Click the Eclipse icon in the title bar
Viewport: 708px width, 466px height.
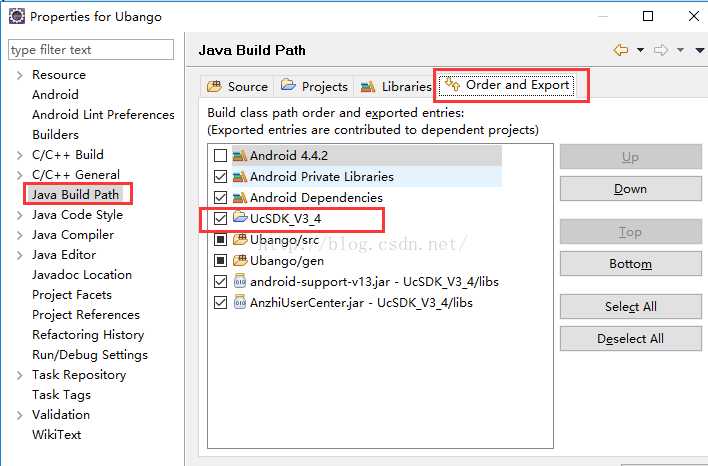pos(17,16)
